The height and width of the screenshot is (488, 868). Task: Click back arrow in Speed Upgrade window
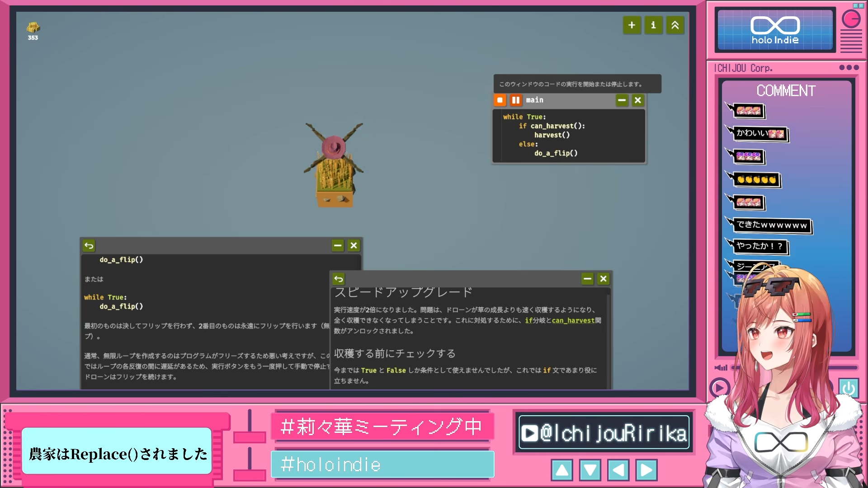pyautogui.click(x=339, y=279)
